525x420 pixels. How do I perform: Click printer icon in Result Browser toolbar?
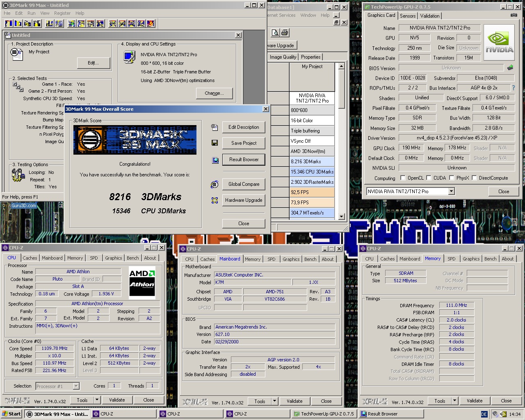tap(285, 33)
